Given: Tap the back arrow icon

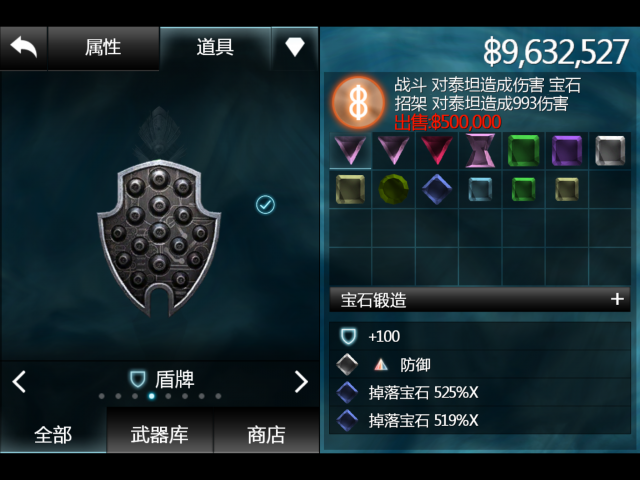Looking at the screenshot, I should (x=24, y=48).
